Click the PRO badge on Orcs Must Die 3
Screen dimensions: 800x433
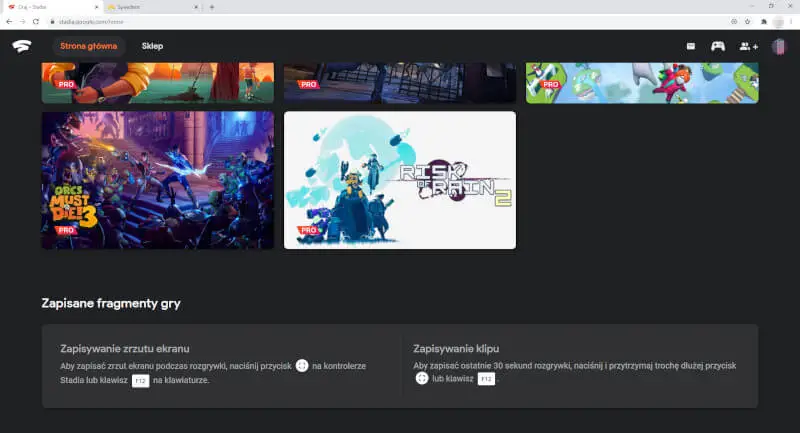pos(66,231)
